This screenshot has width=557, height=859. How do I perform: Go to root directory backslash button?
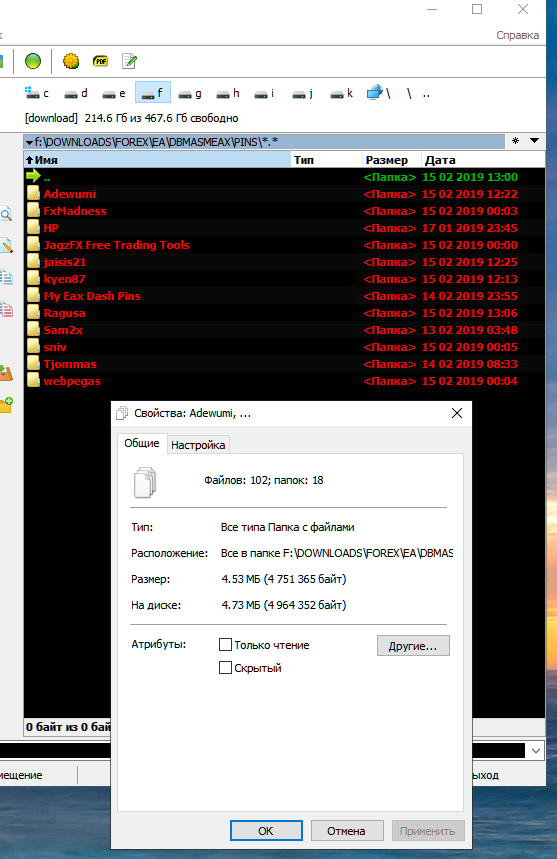point(409,93)
